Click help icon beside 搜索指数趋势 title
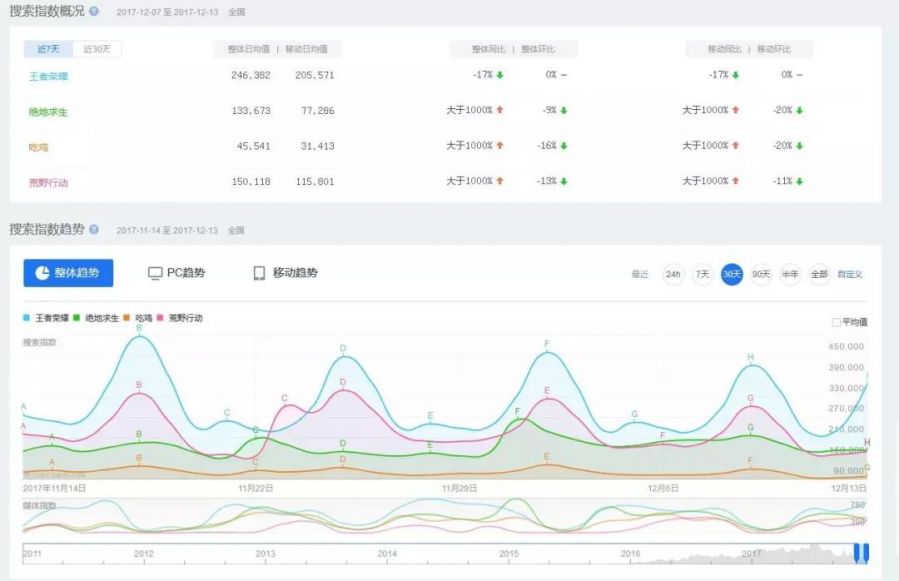Image resolution: width=899 pixels, height=581 pixels. 94,229
